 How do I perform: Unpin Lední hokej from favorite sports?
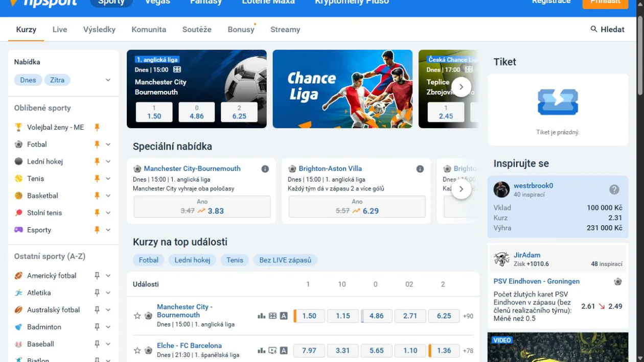click(97, 161)
